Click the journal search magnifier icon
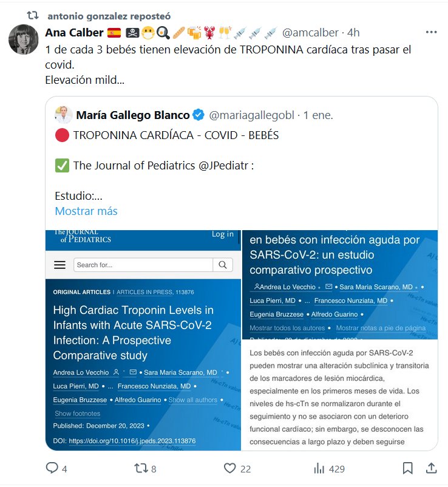The height and width of the screenshot is (487, 448). tap(223, 265)
